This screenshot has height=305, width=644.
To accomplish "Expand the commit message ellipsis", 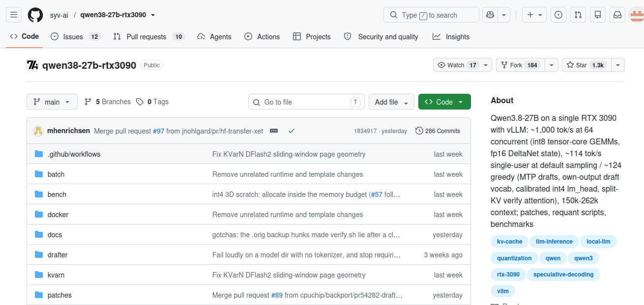I will [274, 131].
